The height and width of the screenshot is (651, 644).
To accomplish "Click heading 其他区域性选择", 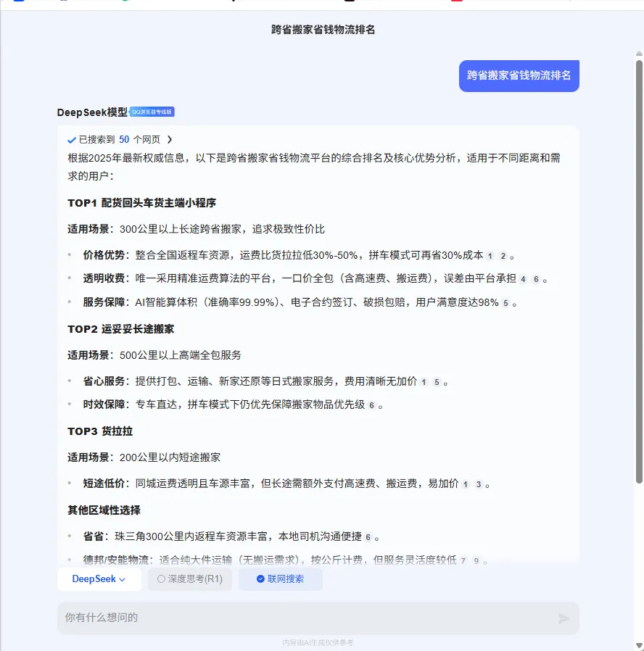I will 104,510.
